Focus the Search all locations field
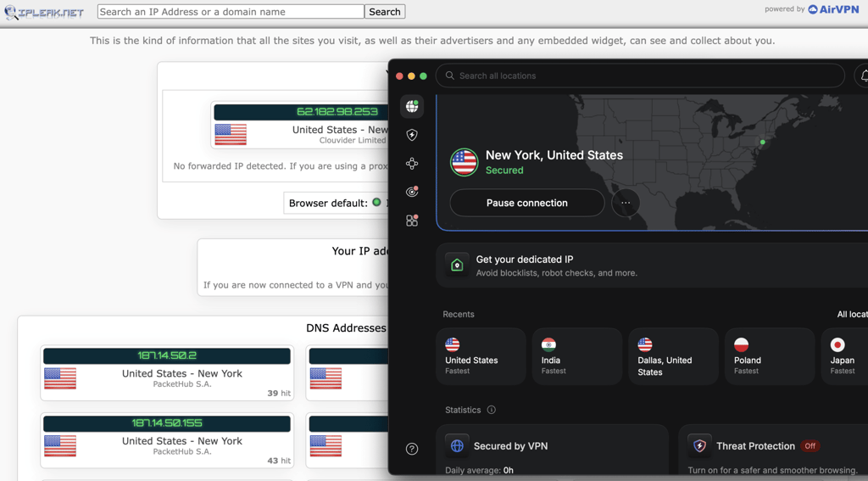 pyautogui.click(x=641, y=76)
